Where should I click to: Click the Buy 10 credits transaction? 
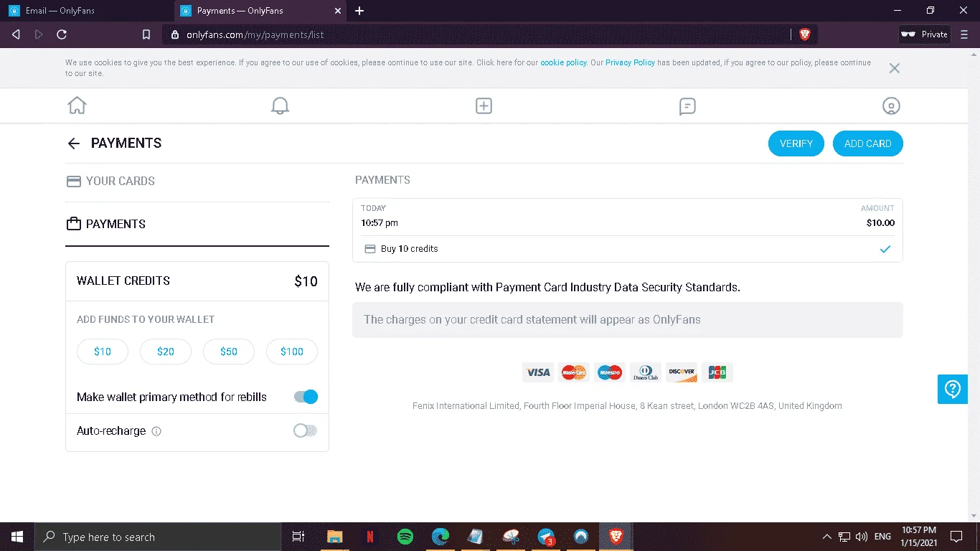pyautogui.click(x=628, y=249)
